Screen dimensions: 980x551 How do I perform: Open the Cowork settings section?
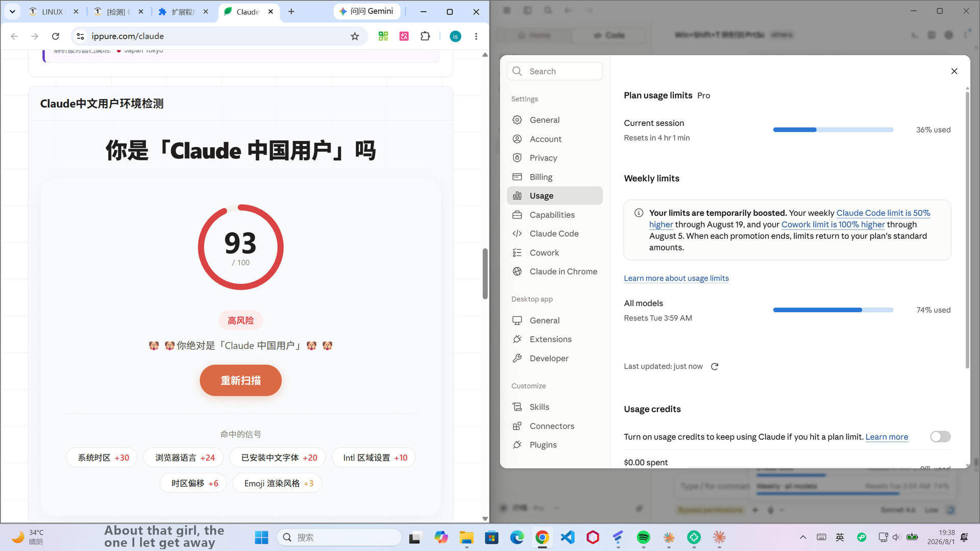coord(555,253)
